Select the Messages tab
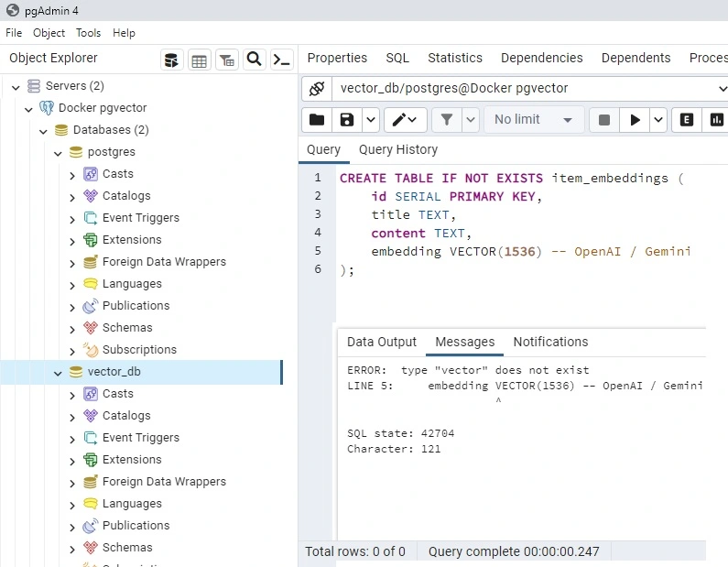Viewport: 728px width, 567px height. pyautogui.click(x=465, y=342)
